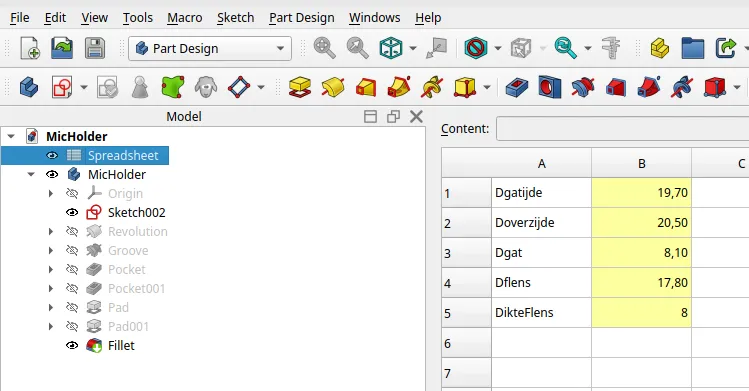Click the Additive Loft icon
749x391 pixels.
(366, 87)
